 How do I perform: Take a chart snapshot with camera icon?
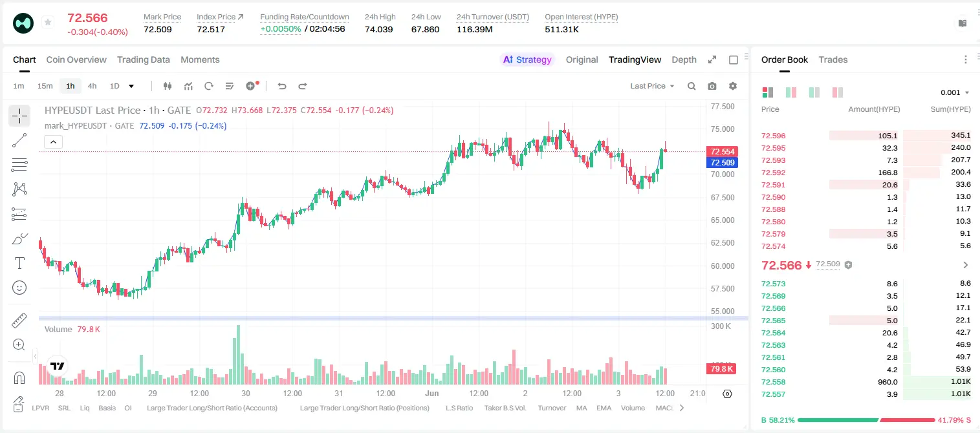712,86
